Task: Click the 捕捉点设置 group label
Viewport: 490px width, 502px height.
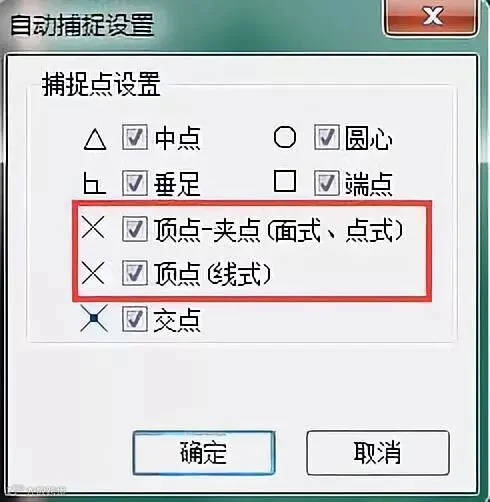Action: click(x=101, y=84)
